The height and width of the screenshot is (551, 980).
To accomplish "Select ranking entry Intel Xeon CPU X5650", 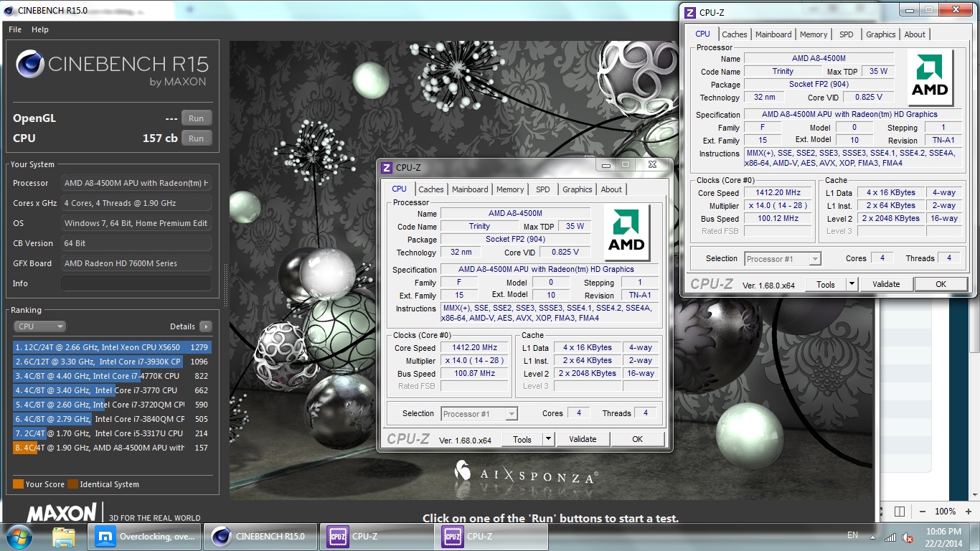I will (x=112, y=347).
